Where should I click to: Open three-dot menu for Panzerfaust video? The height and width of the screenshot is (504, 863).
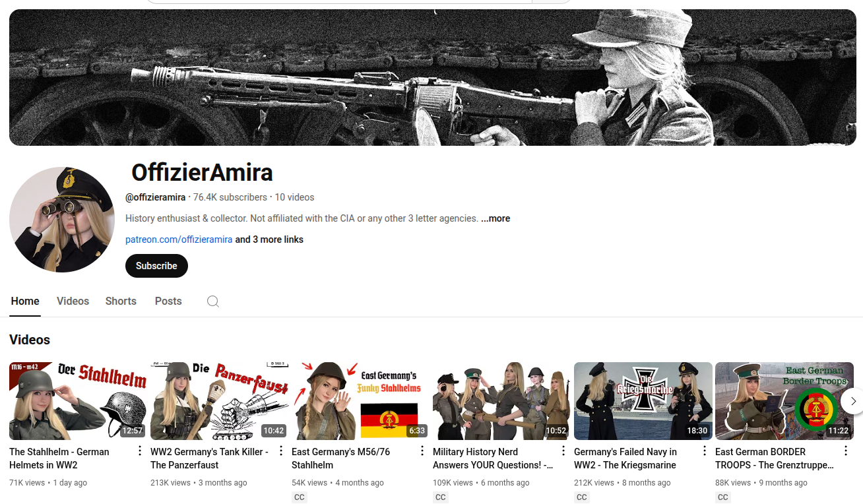281,451
